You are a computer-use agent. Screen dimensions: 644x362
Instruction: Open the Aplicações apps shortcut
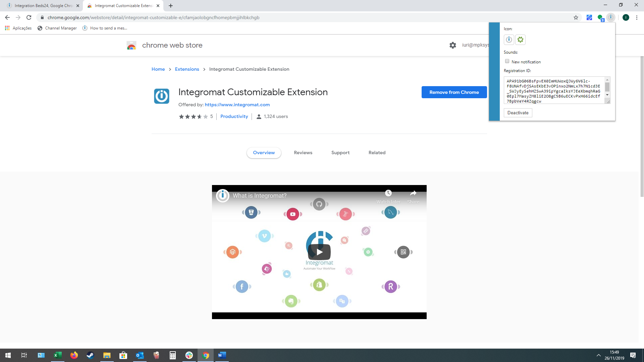(x=18, y=28)
